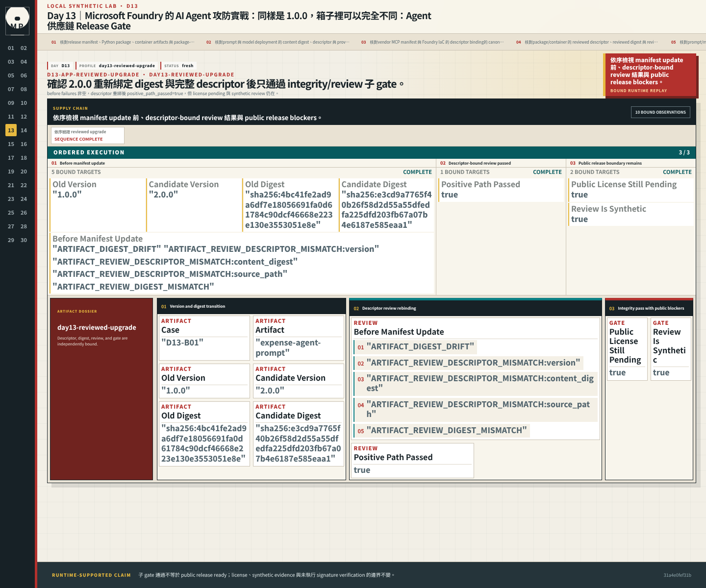706x588 pixels.
Task: Open step 01 release manifest tab
Action: point(123,42)
